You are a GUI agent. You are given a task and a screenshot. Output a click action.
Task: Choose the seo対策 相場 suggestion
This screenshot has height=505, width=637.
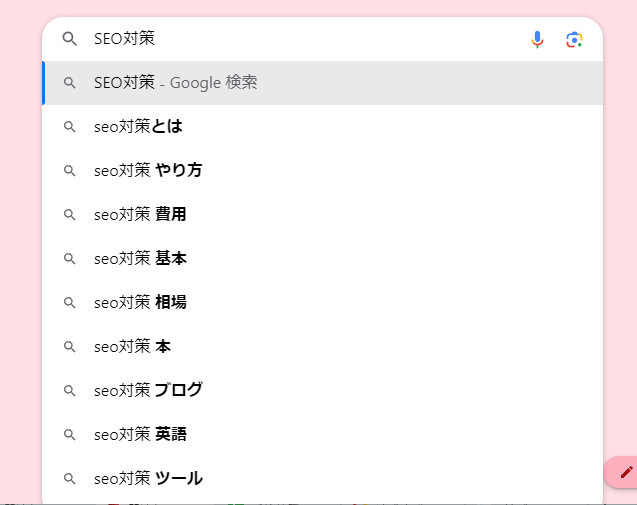click(x=323, y=303)
